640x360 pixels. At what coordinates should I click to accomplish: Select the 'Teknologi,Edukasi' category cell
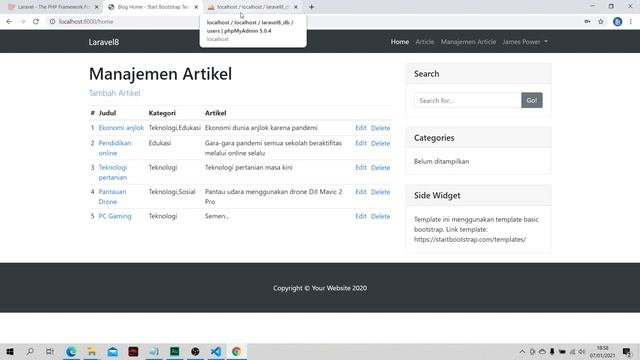175,128
